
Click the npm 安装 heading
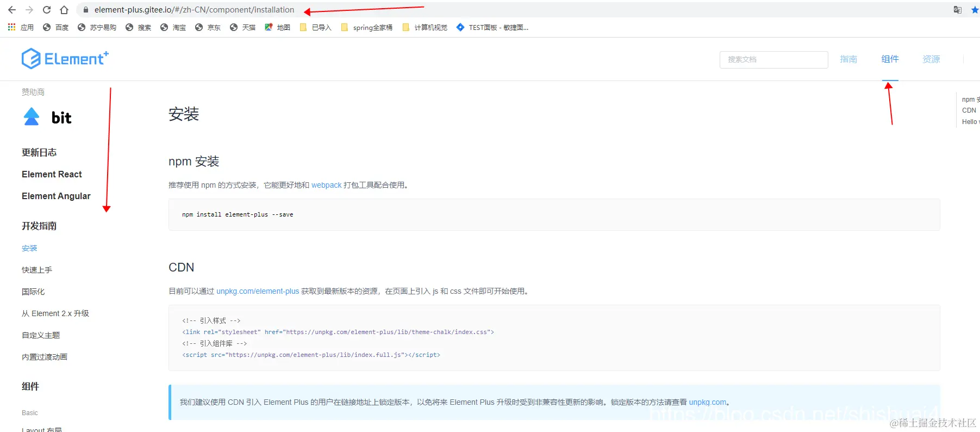(x=194, y=162)
